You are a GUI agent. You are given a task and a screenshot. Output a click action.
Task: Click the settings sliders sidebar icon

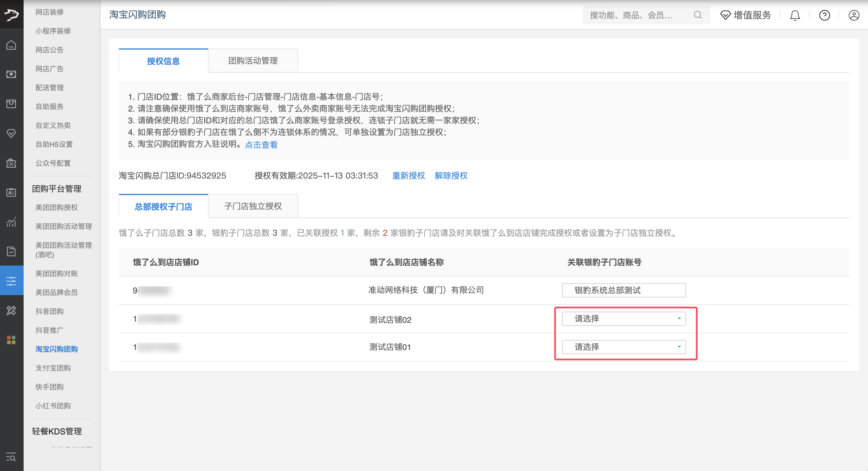(12, 281)
